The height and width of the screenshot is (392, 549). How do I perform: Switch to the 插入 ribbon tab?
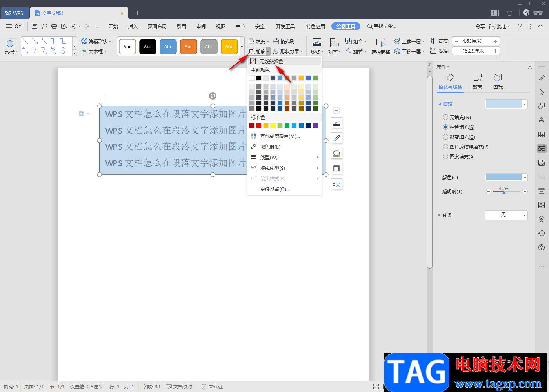(x=133, y=26)
